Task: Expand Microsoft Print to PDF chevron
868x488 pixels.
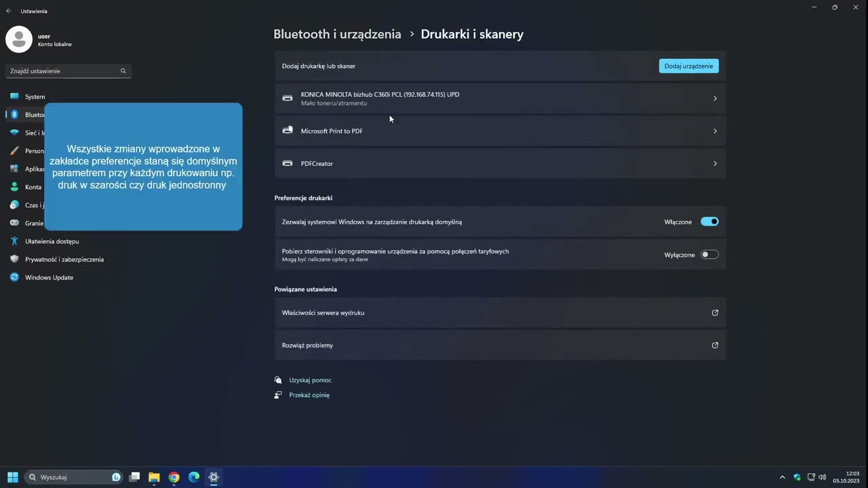Action: 715,131
